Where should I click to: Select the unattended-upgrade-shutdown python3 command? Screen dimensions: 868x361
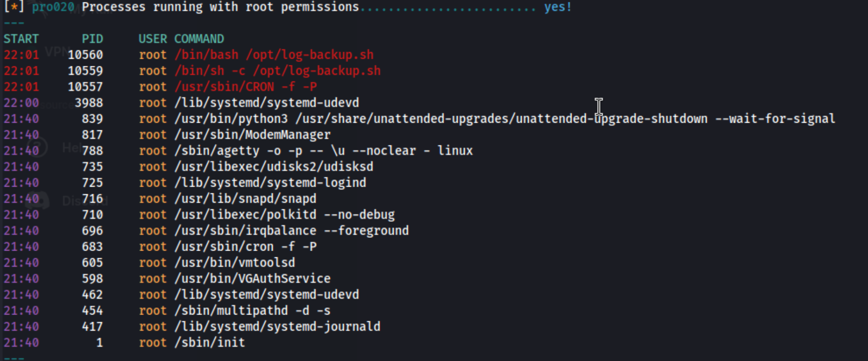click(x=505, y=119)
